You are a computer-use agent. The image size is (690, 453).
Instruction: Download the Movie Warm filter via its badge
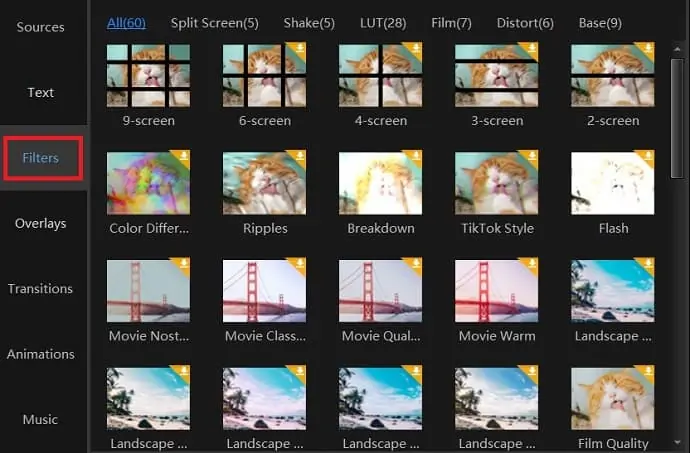532,264
